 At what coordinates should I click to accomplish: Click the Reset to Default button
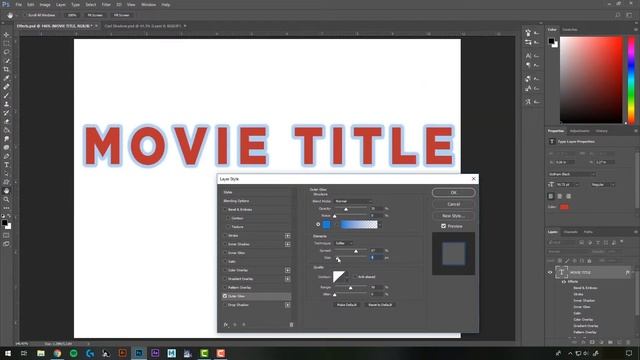(380, 305)
